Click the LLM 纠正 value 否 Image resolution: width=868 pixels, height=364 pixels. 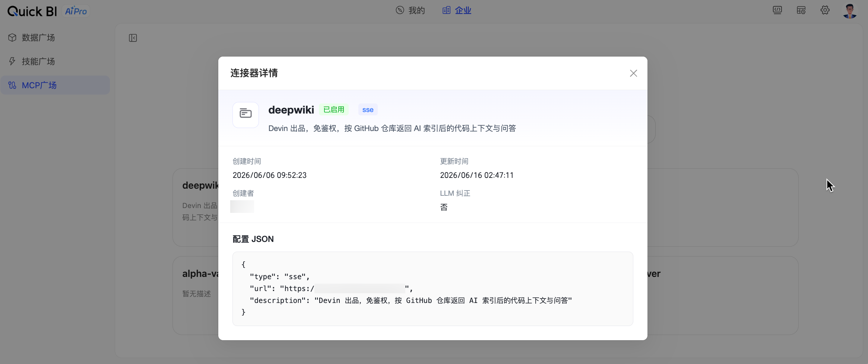(x=444, y=207)
